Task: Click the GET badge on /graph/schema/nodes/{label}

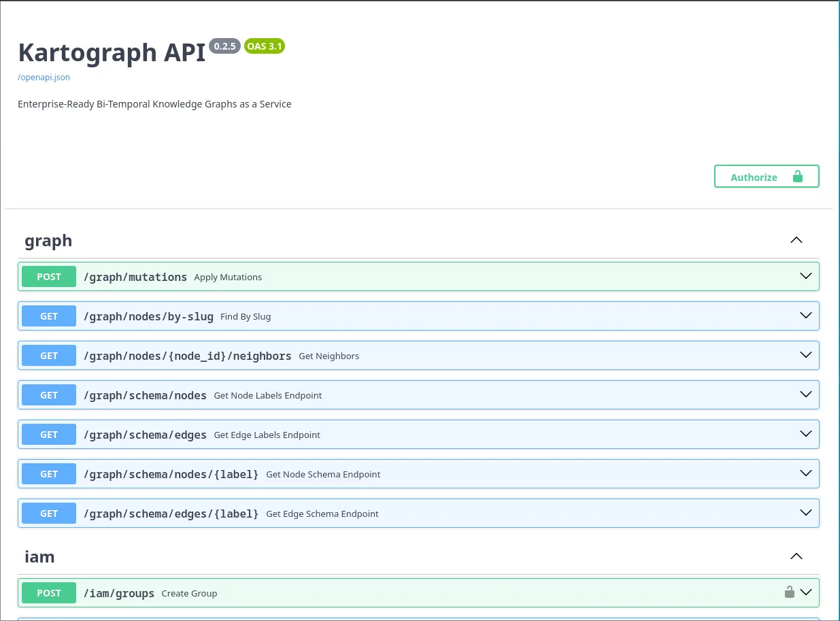Action: [48, 473]
